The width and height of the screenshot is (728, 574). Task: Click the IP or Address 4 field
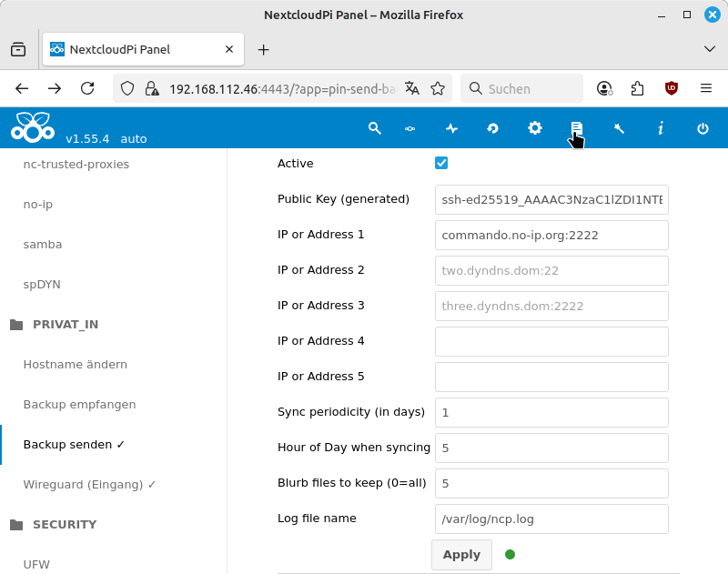tap(551, 341)
